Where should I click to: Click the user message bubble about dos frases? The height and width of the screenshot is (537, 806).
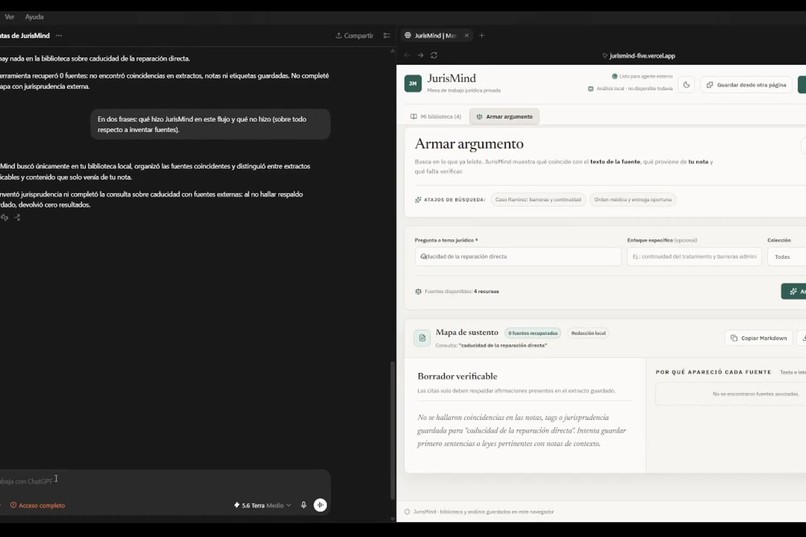click(211, 124)
